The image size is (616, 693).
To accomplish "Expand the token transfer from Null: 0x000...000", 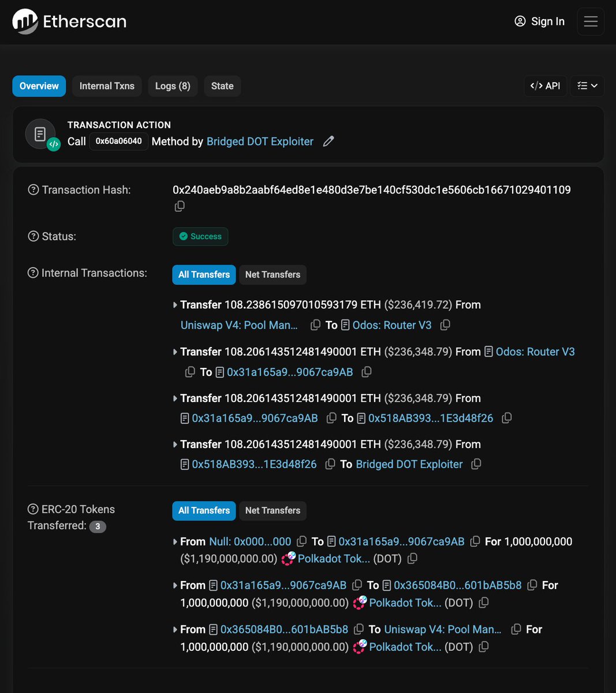I will (x=175, y=542).
